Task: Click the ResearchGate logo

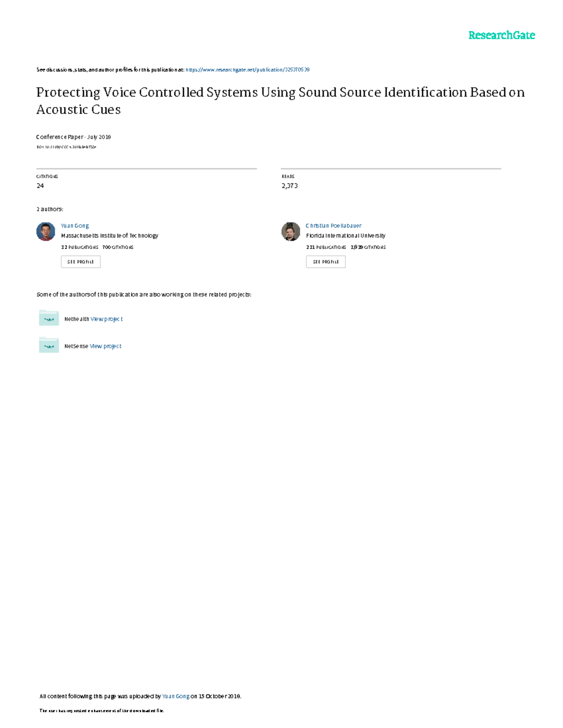Action: pyautogui.click(x=501, y=35)
